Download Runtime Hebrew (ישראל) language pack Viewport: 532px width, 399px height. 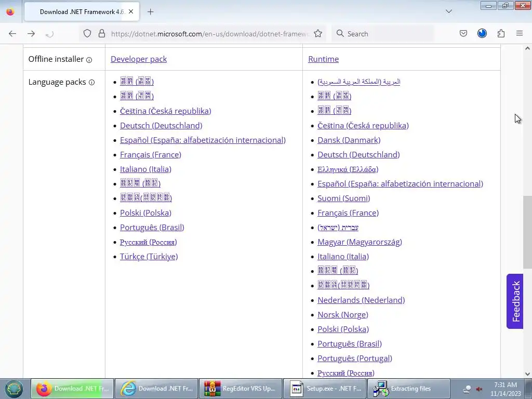[338, 228]
